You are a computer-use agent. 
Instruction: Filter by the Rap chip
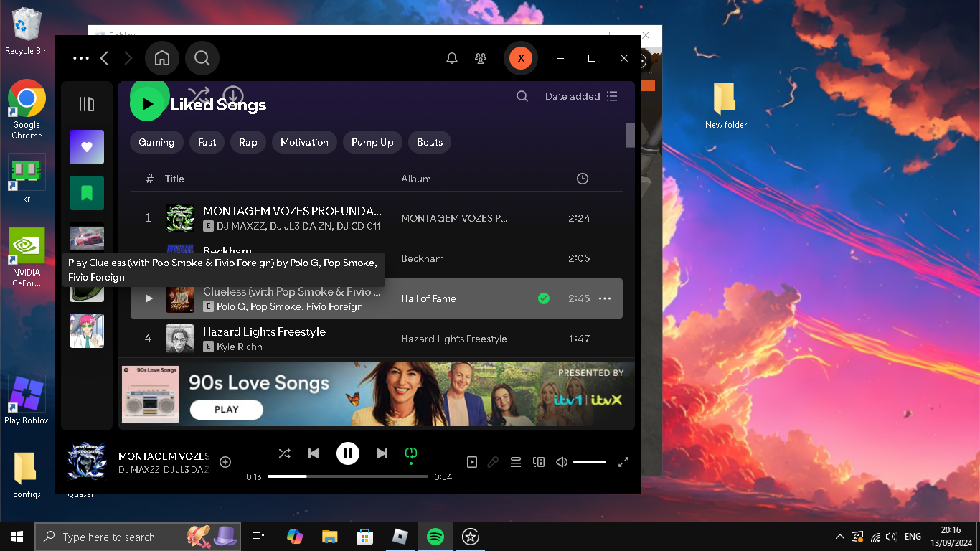[x=248, y=142]
